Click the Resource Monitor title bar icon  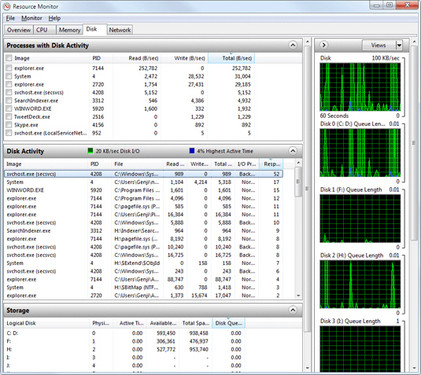tap(7, 6)
